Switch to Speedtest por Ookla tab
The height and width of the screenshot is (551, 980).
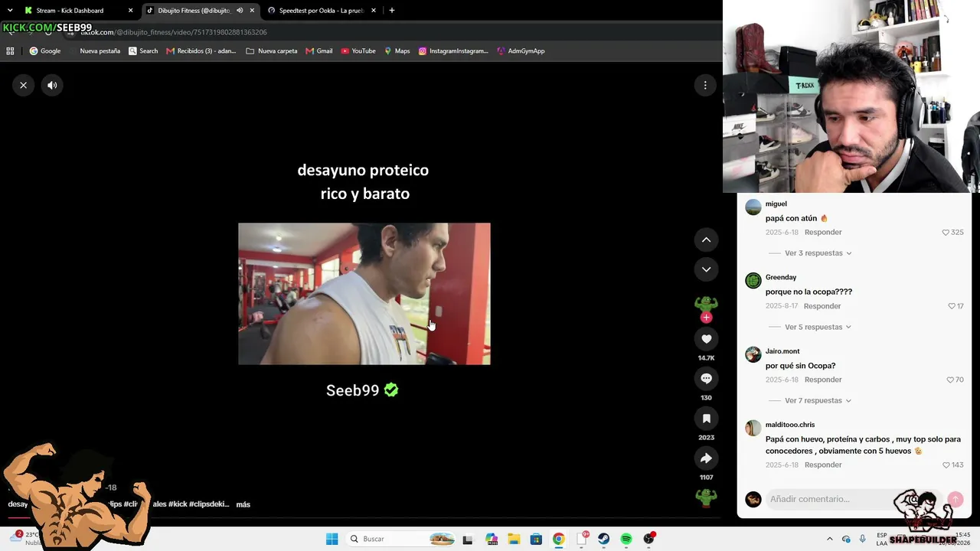tap(322, 11)
